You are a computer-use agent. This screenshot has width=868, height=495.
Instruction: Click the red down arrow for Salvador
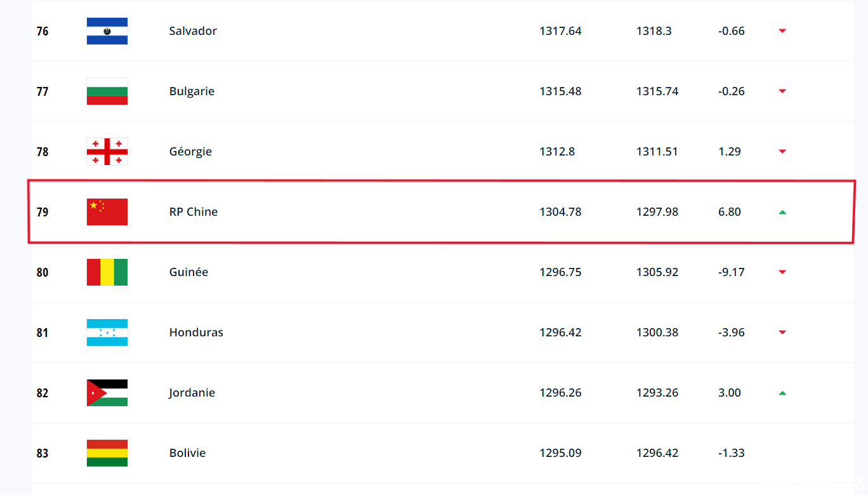tap(782, 31)
